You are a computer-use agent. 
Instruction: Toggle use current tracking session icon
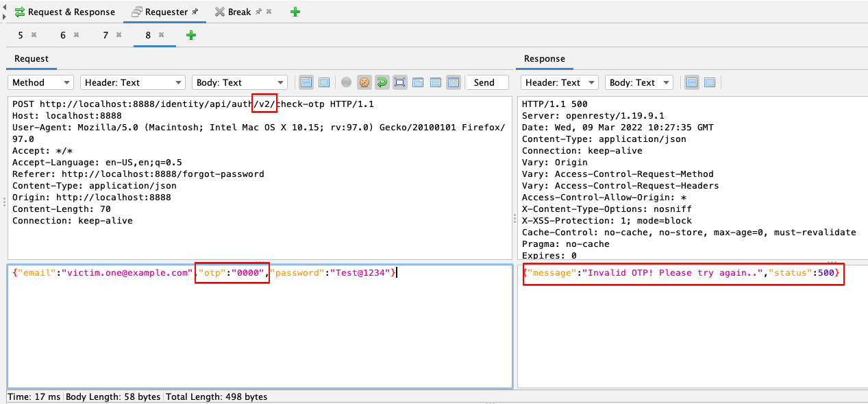pos(347,82)
